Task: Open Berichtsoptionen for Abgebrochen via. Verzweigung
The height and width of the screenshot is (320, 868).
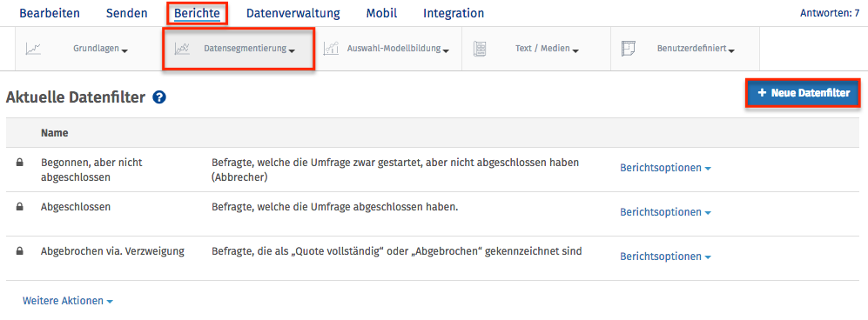Action: pos(665,257)
